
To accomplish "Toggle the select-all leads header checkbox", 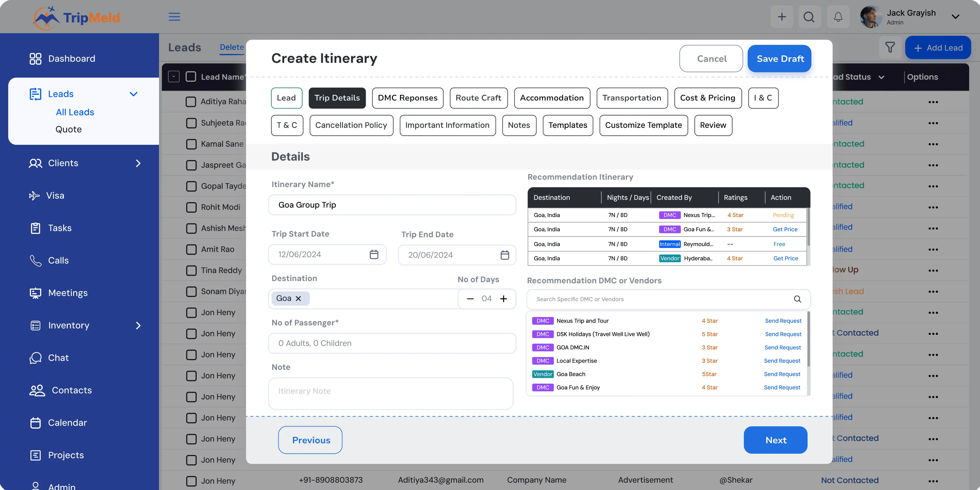I will pos(191,77).
